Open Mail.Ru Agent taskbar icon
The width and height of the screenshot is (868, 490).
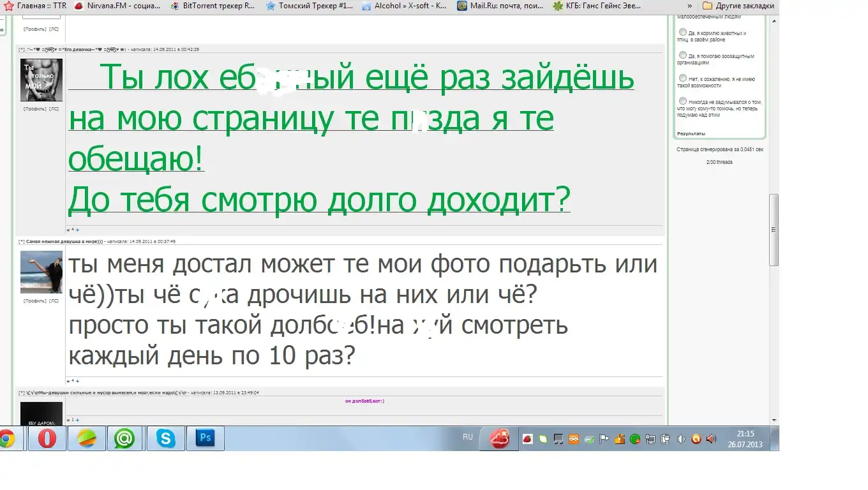[x=124, y=439]
